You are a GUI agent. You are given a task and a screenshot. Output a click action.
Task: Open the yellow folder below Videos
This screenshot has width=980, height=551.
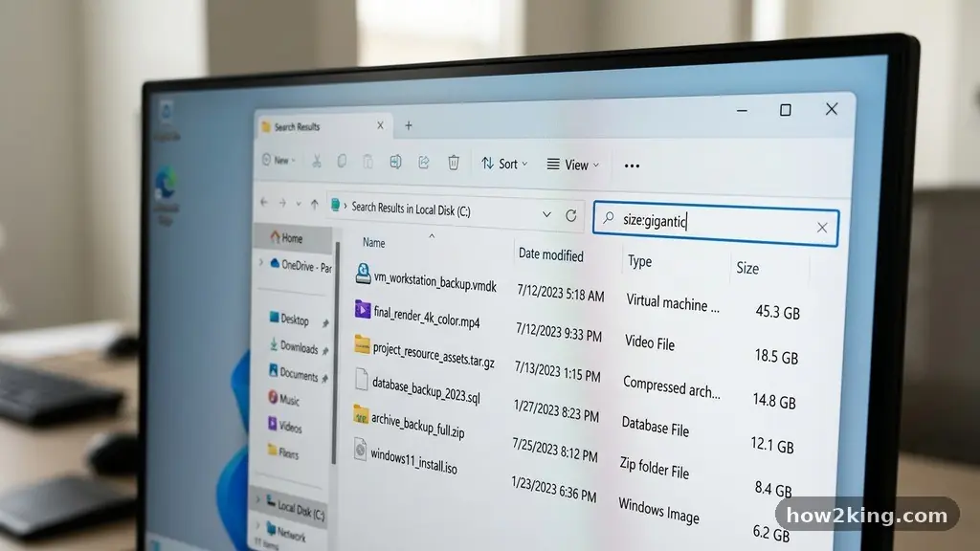(282, 452)
